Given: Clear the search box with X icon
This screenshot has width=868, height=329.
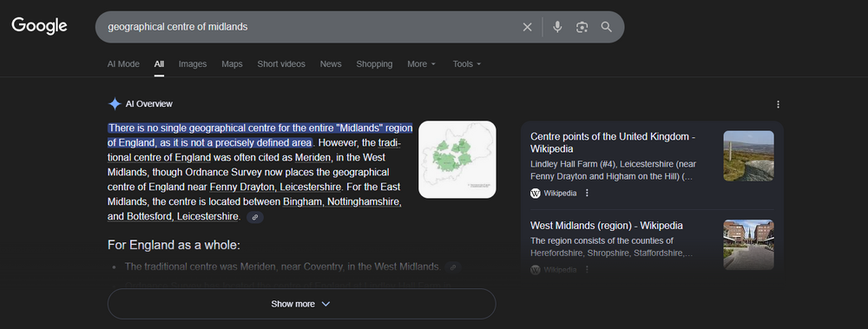Looking at the screenshot, I should 527,27.
